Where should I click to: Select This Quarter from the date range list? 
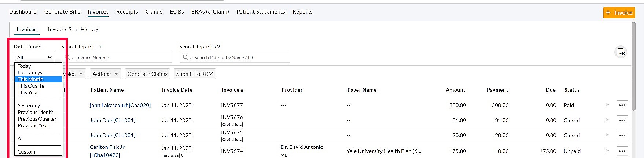tap(32, 86)
